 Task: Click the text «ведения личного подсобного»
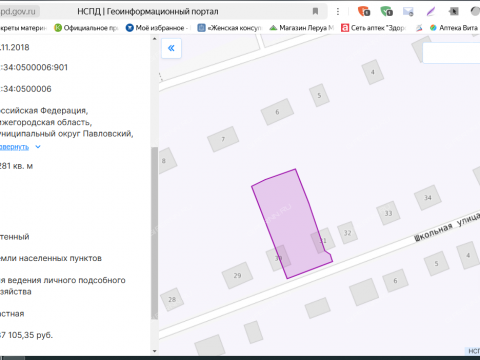point(66,280)
